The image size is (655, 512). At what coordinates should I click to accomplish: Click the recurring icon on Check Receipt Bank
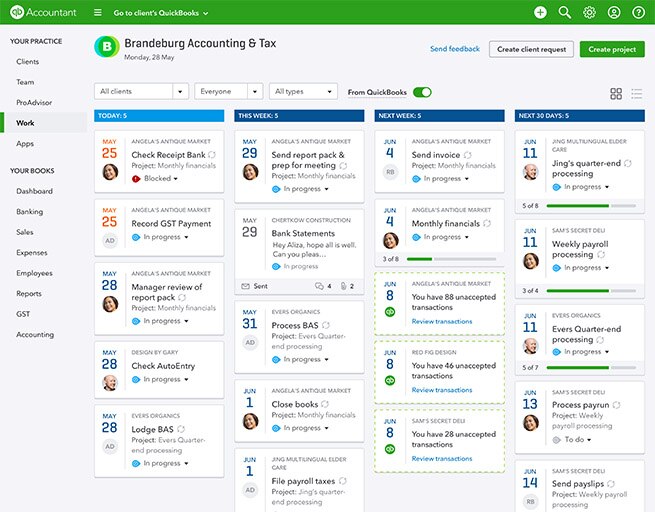(x=212, y=155)
